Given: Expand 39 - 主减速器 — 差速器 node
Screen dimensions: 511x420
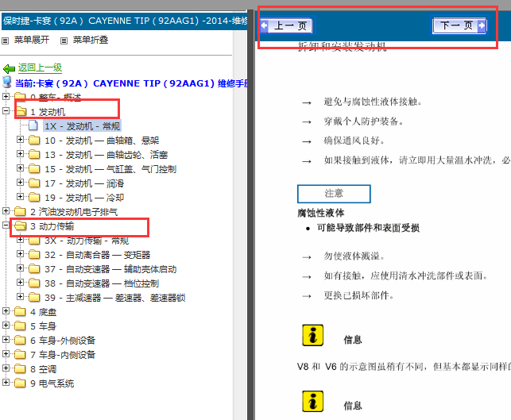Looking at the screenshot, I should point(20,297).
